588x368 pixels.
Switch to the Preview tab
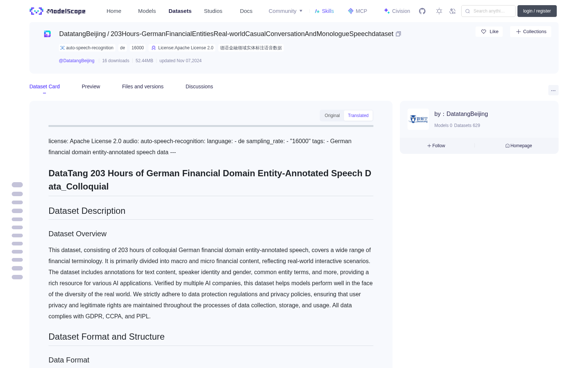[x=91, y=86]
